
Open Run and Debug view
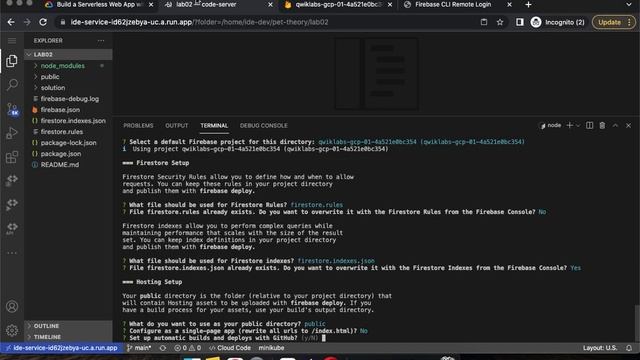point(12,133)
